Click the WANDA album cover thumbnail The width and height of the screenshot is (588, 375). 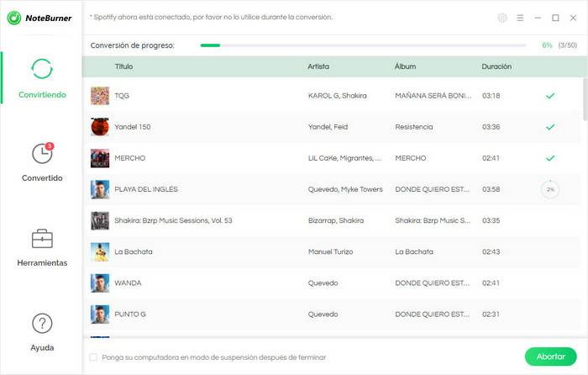[x=100, y=283]
